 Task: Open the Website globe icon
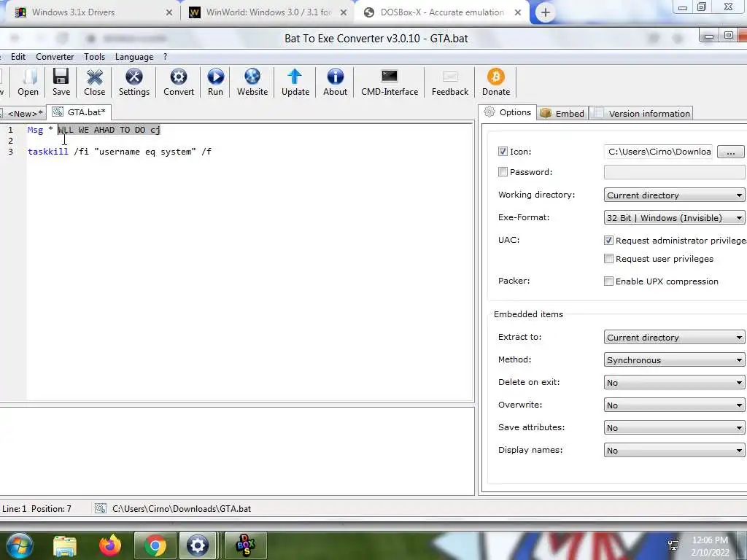(252, 82)
